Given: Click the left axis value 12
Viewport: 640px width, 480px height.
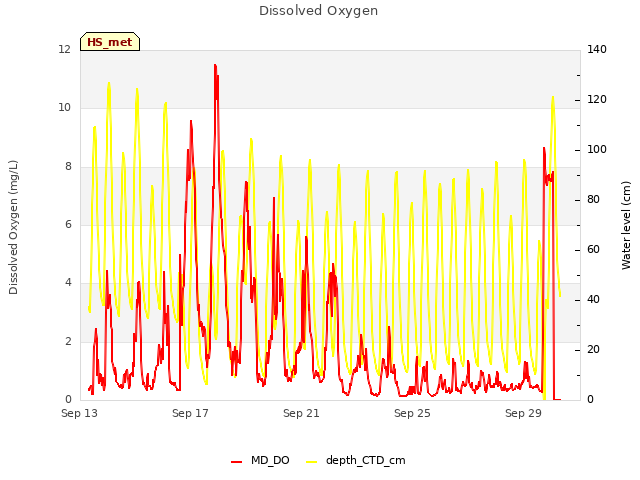Looking at the screenshot, I should coord(64,50).
